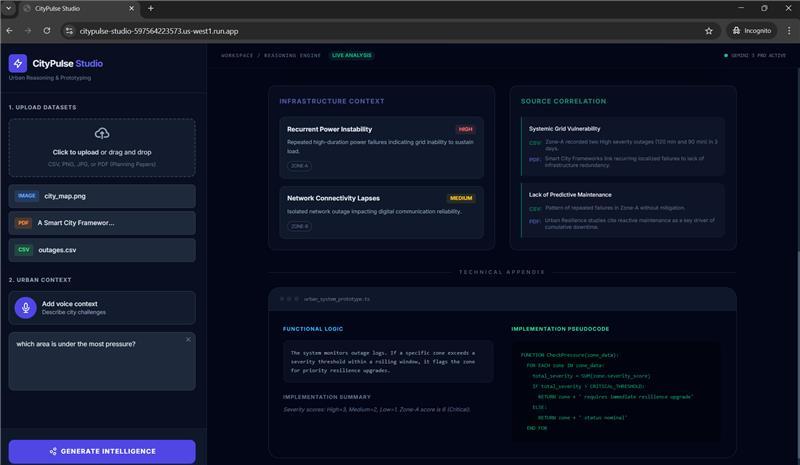Open the Chrome three-dot menu
800x465 pixels.
(x=789, y=31)
